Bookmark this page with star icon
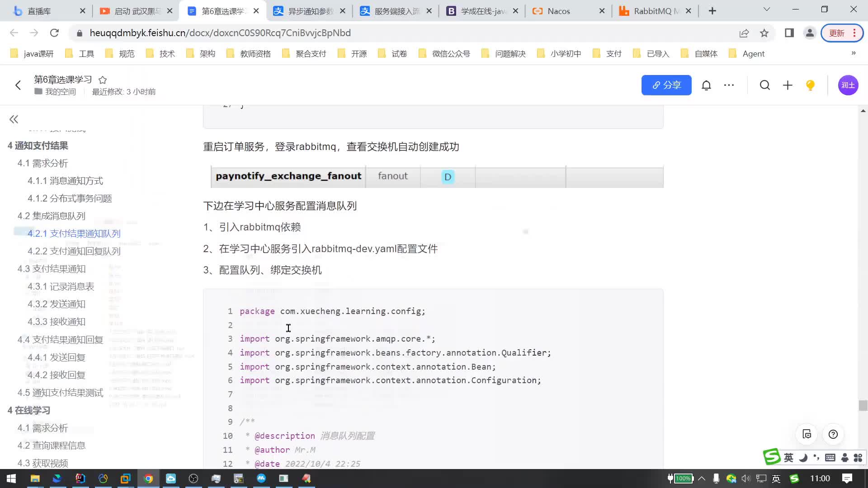Image resolution: width=868 pixels, height=488 pixels. (764, 33)
